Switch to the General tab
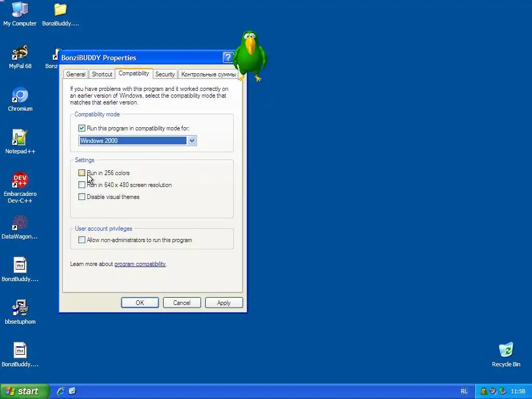 tap(76, 74)
